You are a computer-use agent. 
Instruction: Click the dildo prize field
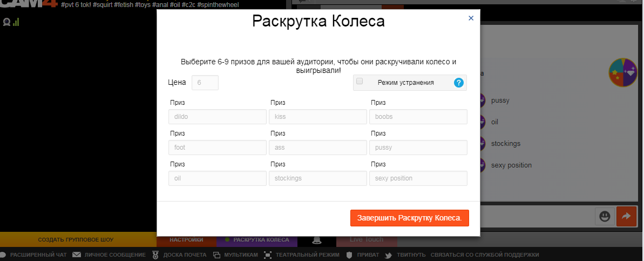(x=218, y=117)
